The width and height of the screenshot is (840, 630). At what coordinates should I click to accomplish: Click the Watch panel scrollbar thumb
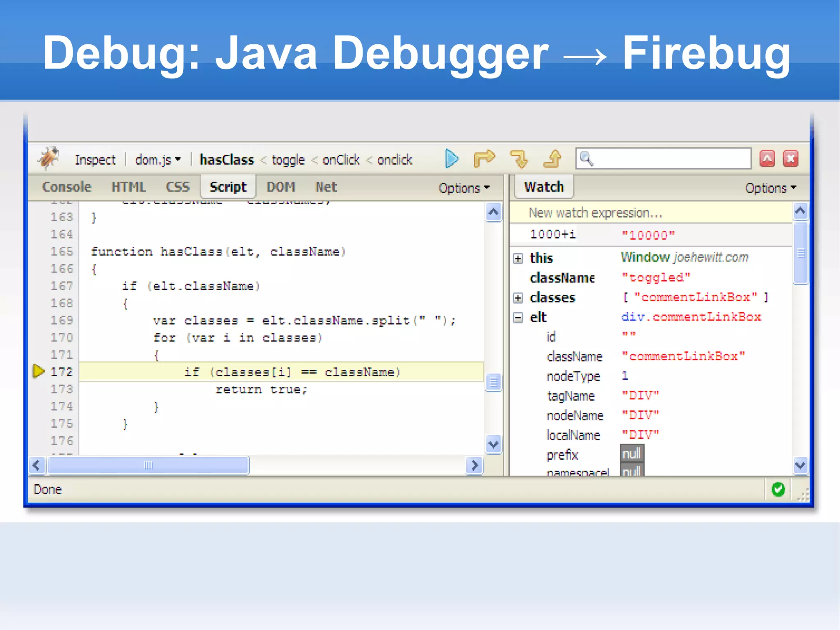tap(800, 253)
